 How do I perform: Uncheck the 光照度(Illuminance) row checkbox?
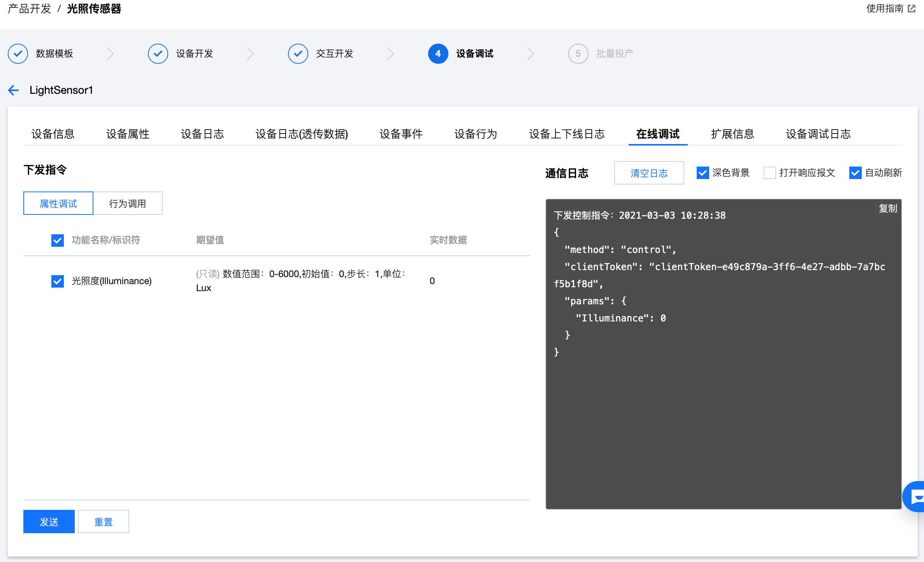tap(58, 281)
